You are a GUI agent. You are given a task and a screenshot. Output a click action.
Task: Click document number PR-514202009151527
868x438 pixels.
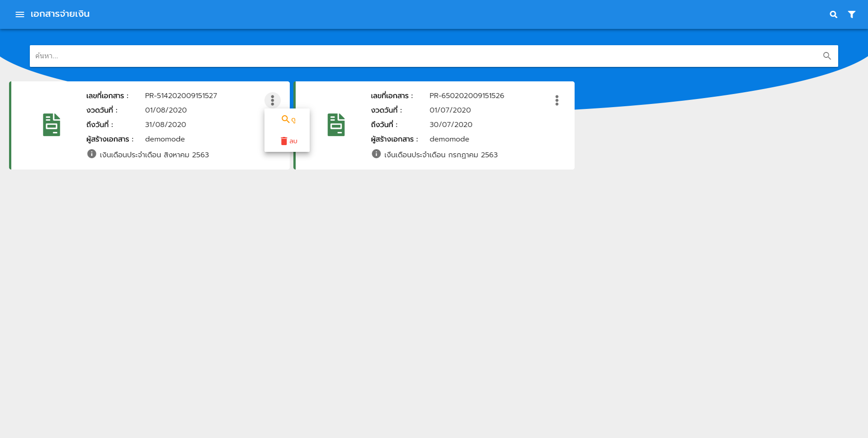(x=181, y=96)
